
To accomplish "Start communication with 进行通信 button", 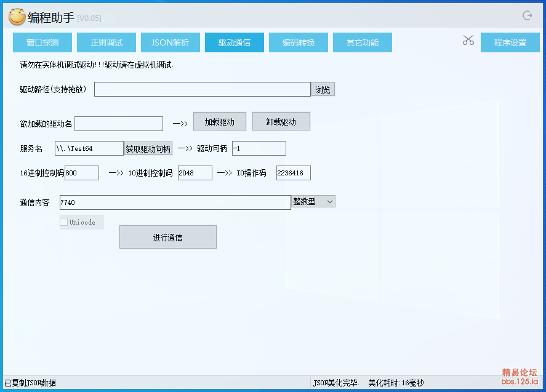I will pyautogui.click(x=167, y=237).
